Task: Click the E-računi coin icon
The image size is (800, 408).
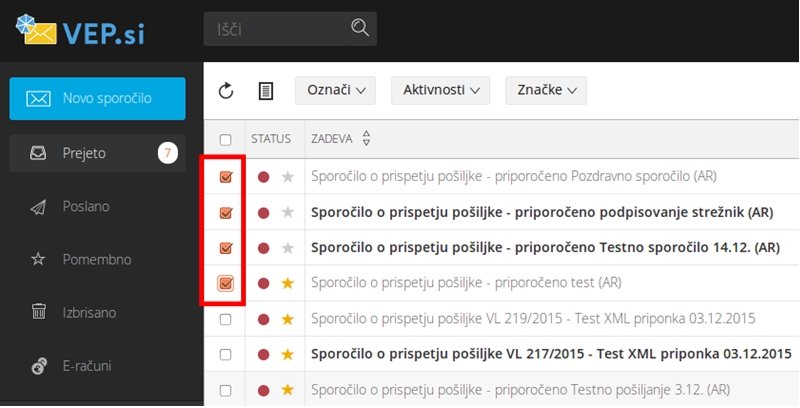Action: pos(39,366)
